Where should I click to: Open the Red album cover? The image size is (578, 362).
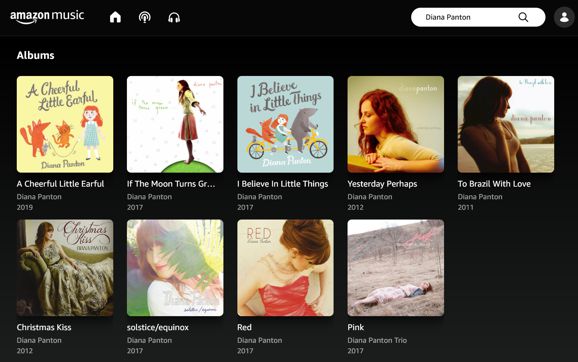285,268
